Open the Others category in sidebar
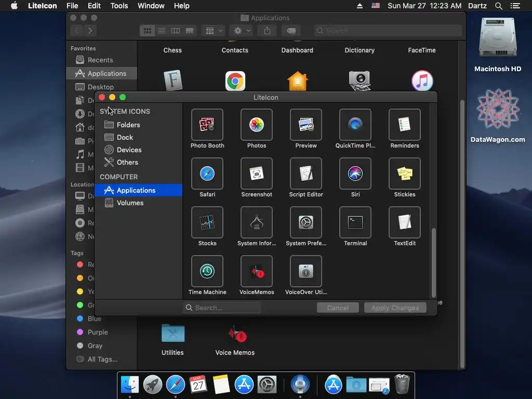The width and height of the screenshot is (532, 399). point(138,163)
